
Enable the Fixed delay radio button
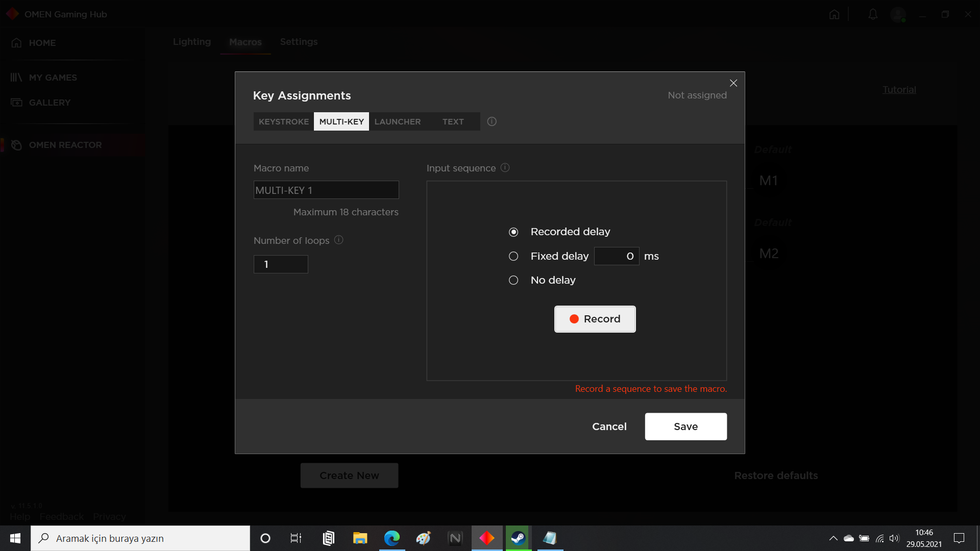click(513, 256)
